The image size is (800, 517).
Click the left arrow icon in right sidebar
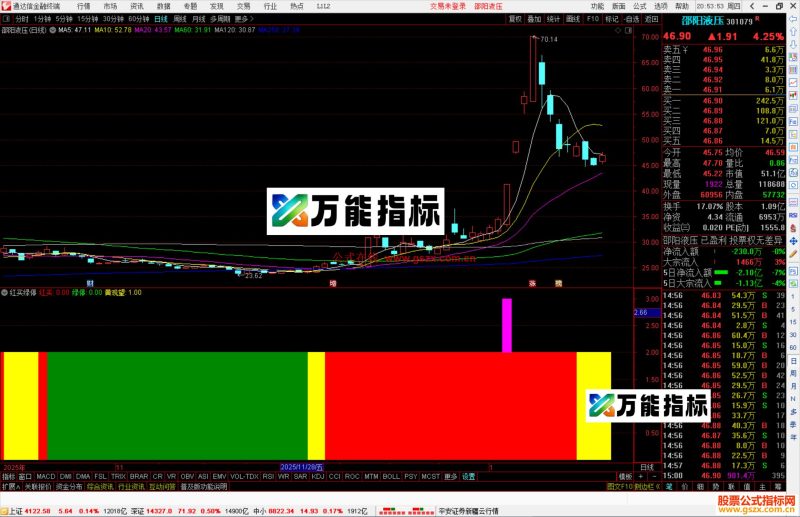click(793, 19)
